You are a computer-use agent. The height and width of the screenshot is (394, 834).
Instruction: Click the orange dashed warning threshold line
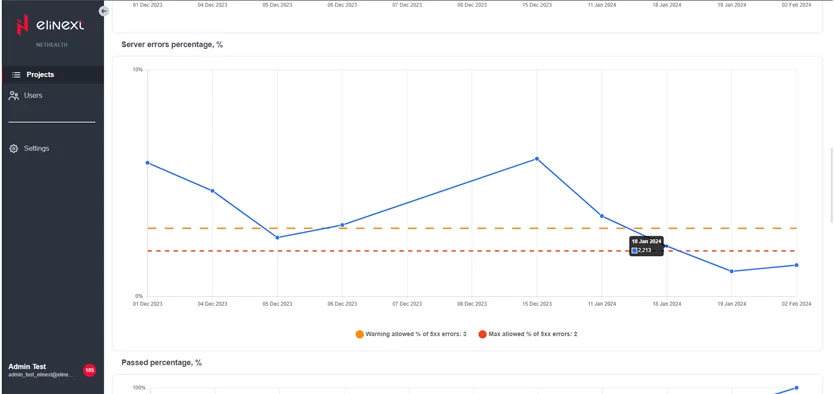tap(472, 228)
